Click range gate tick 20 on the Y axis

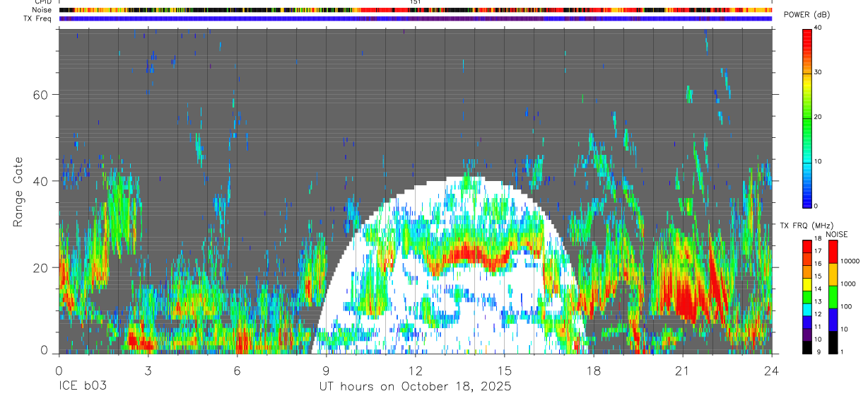pos(42,267)
